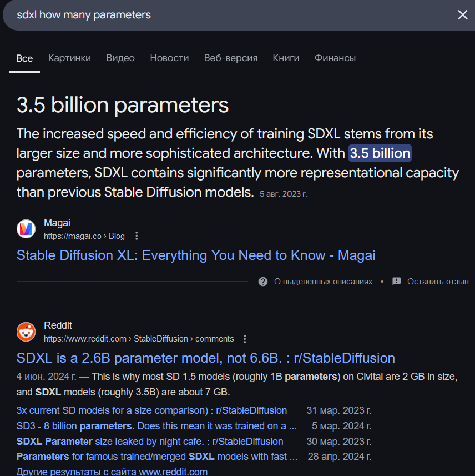Switch to the 'Картинки' tab
This screenshot has height=476, width=475.
pos(69,58)
